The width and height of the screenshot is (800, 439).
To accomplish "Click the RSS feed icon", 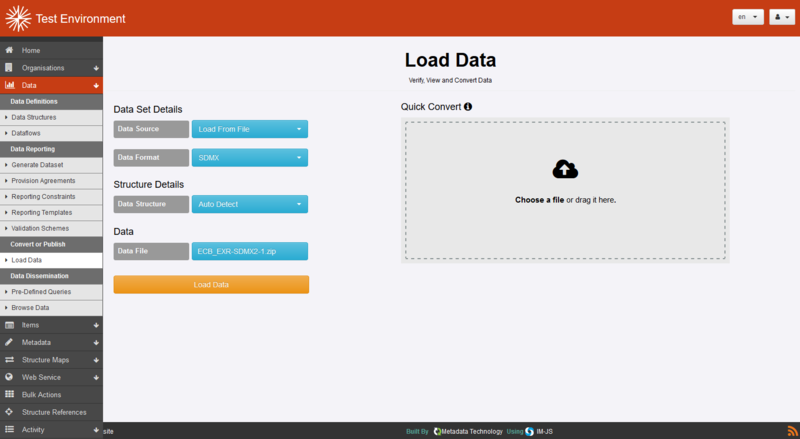I will tap(792, 431).
